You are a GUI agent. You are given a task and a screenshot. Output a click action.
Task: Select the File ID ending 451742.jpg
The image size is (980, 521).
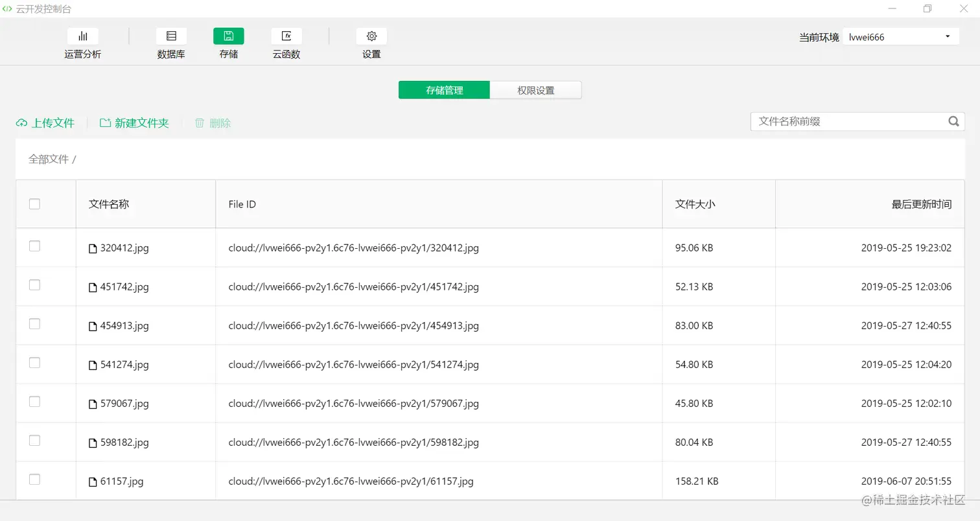tap(354, 286)
